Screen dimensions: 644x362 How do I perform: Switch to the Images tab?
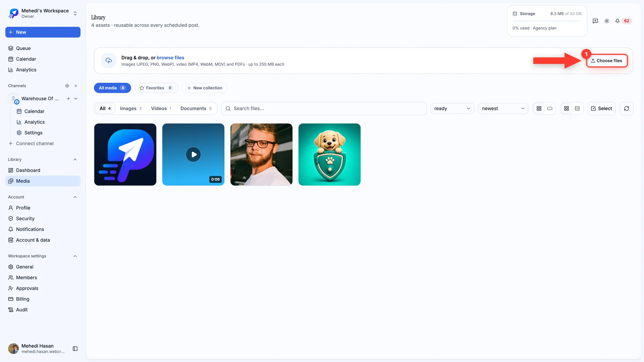tap(131, 109)
